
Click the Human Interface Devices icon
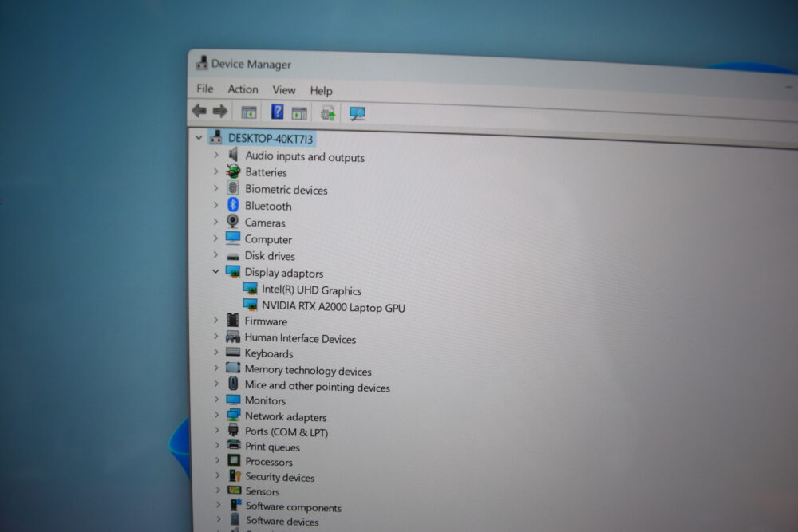coord(232,336)
